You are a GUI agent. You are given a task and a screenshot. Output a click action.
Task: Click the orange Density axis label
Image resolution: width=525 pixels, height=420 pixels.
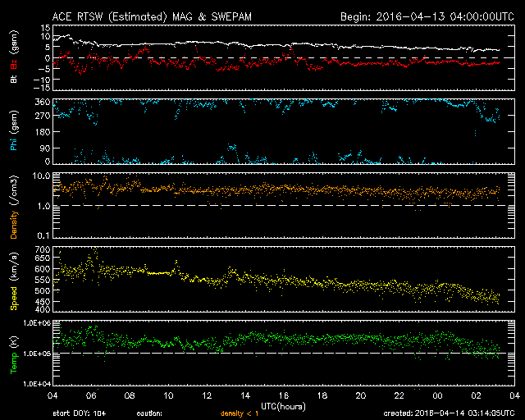(14, 209)
